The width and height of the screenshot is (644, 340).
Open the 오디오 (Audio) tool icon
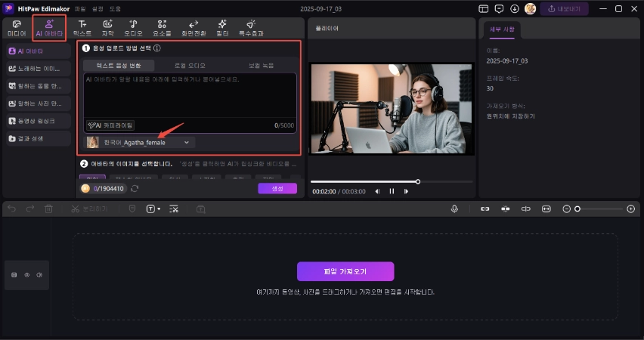click(x=133, y=28)
